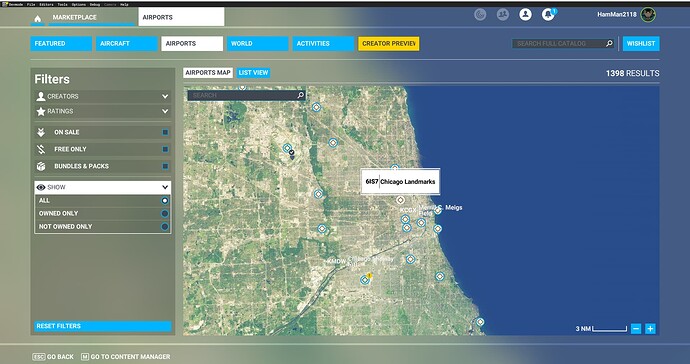
Task: Switch to the Featured category tab
Action: coord(61,44)
